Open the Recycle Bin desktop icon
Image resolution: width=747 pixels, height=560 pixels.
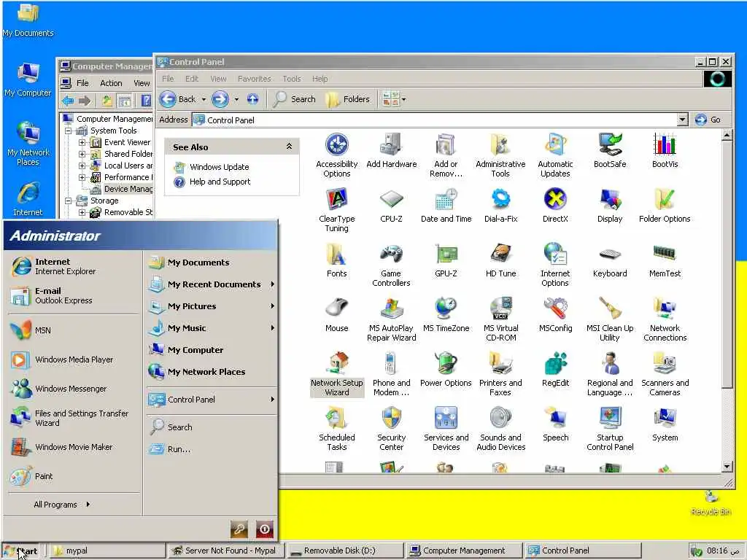coord(711,503)
